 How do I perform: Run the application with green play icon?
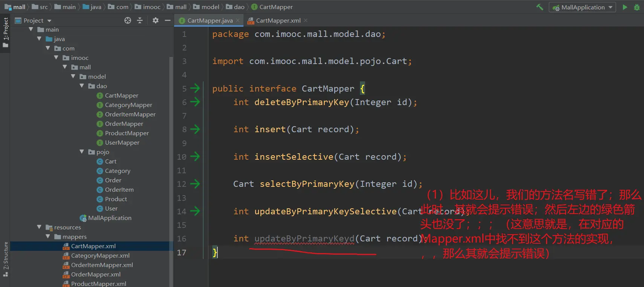point(625,7)
